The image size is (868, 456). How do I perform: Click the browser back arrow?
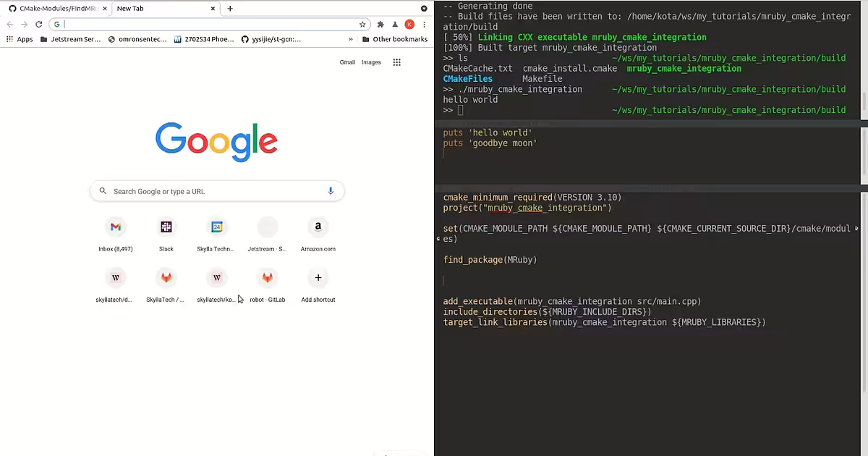10,24
